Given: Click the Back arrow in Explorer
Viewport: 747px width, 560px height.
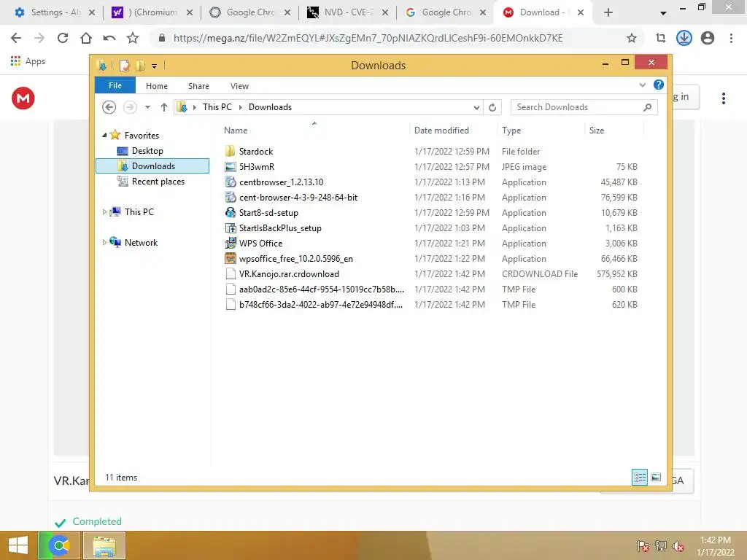Looking at the screenshot, I should click(x=109, y=107).
